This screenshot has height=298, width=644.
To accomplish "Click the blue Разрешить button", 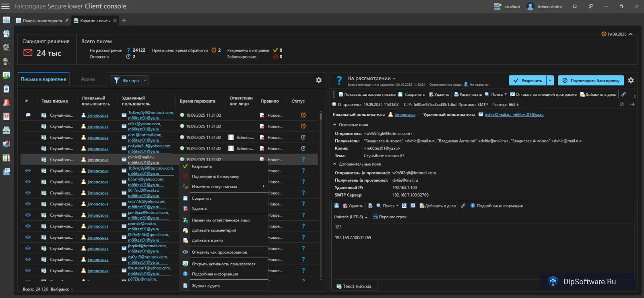I will (x=528, y=81).
